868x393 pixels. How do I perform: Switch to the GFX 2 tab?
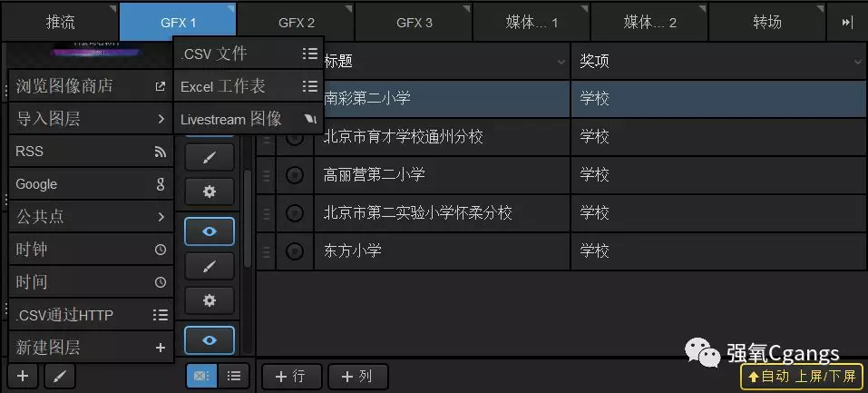tap(296, 22)
